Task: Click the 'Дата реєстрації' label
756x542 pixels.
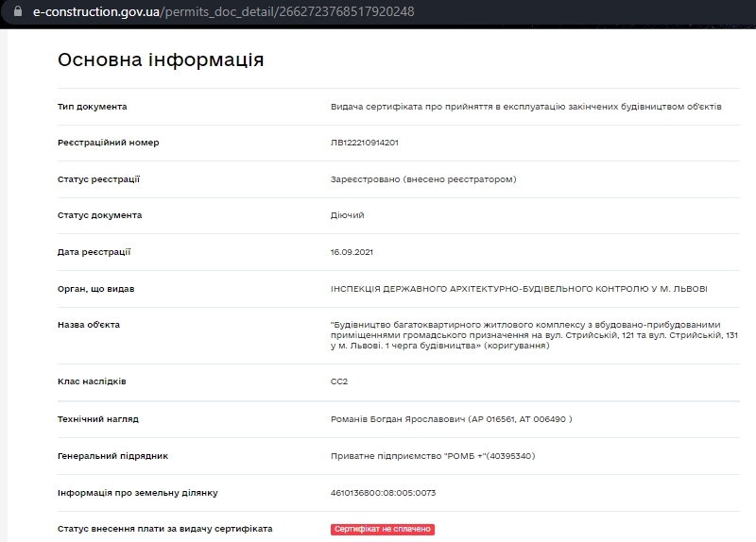Action: coord(94,252)
